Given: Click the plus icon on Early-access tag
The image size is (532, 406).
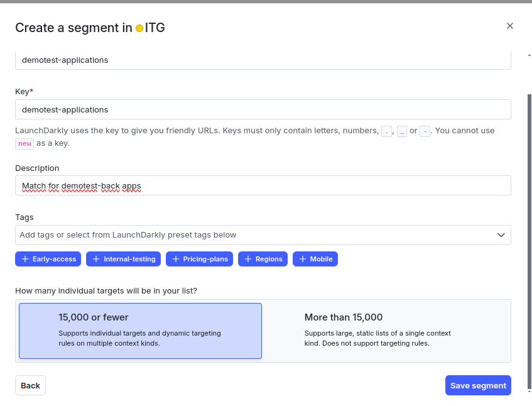Looking at the screenshot, I should [x=25, y=259].
